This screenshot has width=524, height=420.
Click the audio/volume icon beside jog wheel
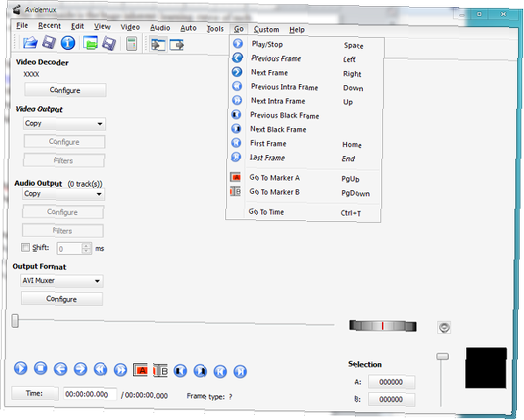coord(444,327)
